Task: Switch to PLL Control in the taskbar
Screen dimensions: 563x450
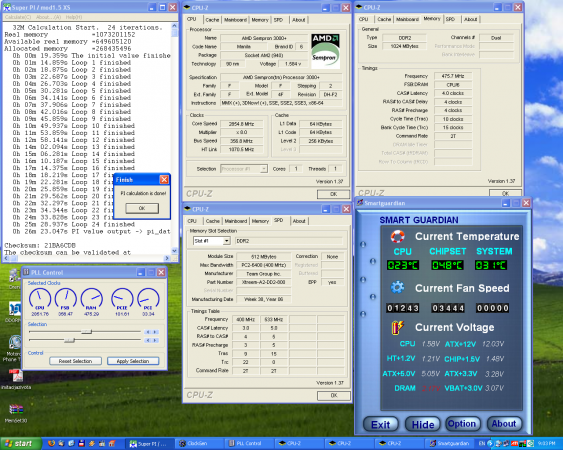Action: tap(249, 444)
